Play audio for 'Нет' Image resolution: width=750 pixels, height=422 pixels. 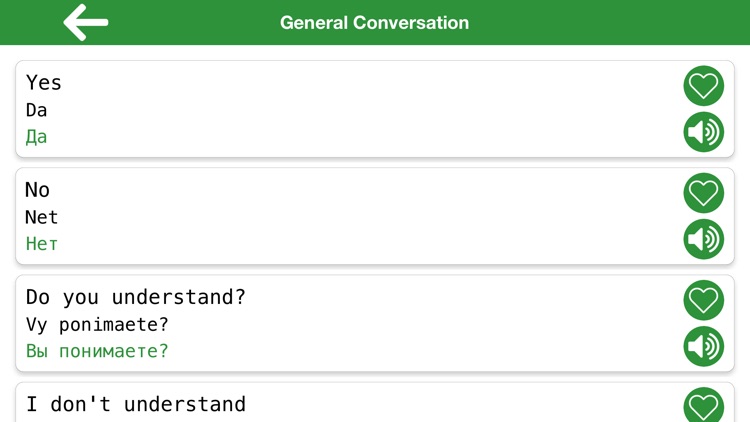click(x=703, y=239)
